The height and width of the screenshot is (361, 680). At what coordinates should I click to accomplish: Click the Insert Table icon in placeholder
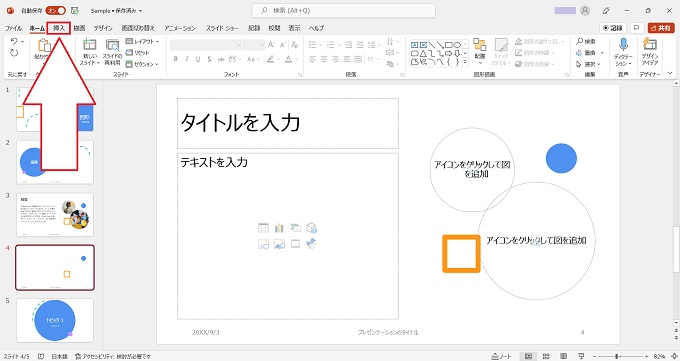[x=263, y=228]
